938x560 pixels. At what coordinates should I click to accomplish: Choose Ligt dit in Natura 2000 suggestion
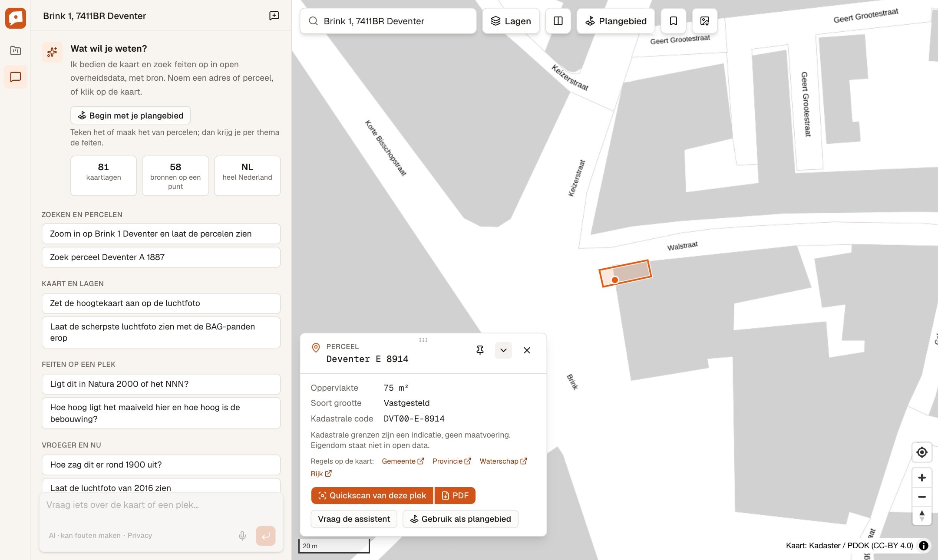coord(161,384)
